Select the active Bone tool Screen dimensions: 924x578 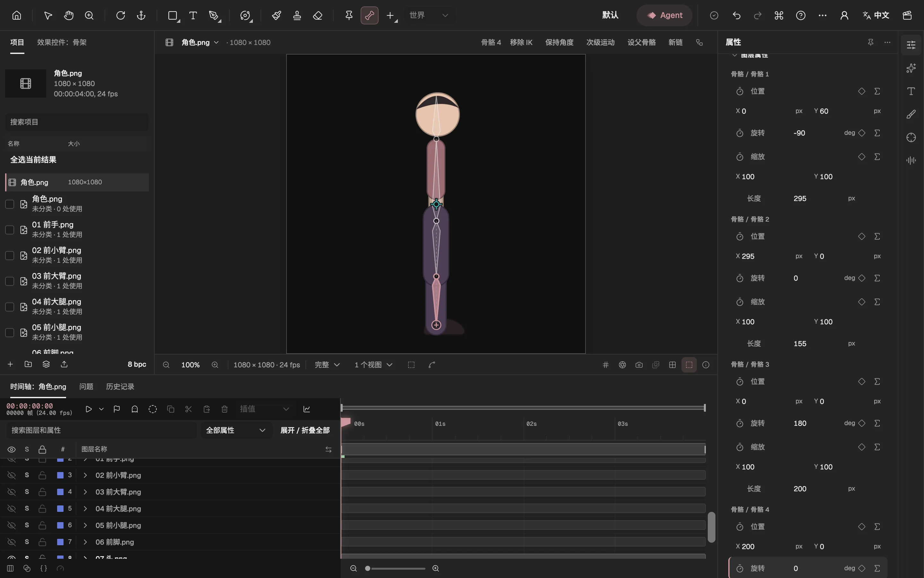click(370, 15)
